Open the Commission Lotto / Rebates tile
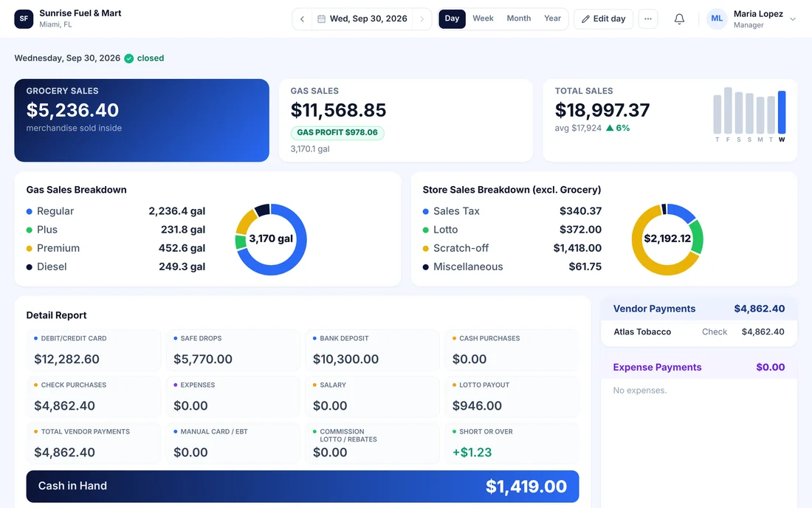 [x=372, y=443]
